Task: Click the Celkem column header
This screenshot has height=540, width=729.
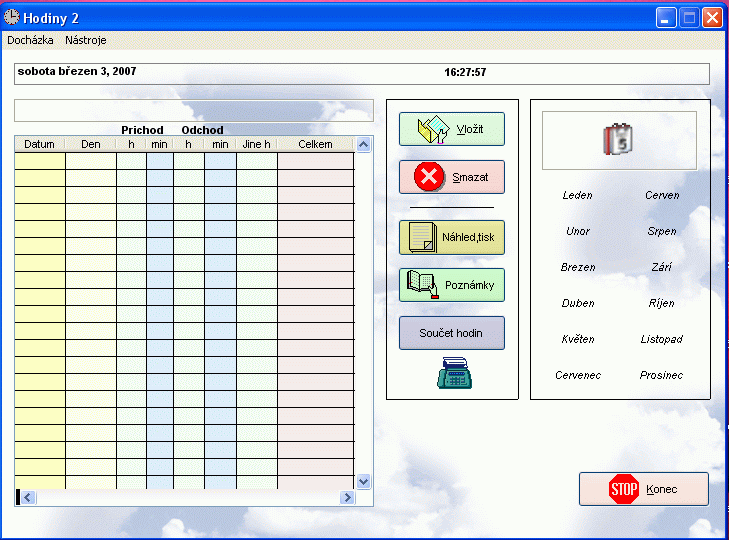Action: click(315, 144)
